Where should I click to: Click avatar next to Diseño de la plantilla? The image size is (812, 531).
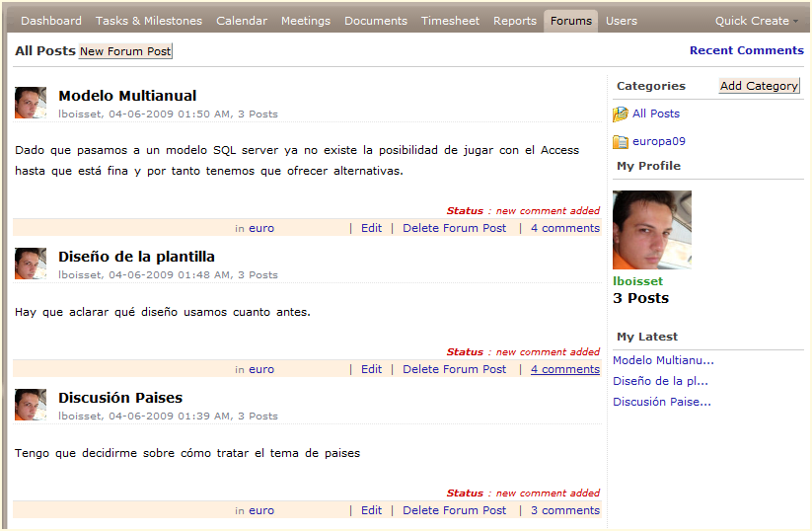pyautogui.click(x=31, y=264)
